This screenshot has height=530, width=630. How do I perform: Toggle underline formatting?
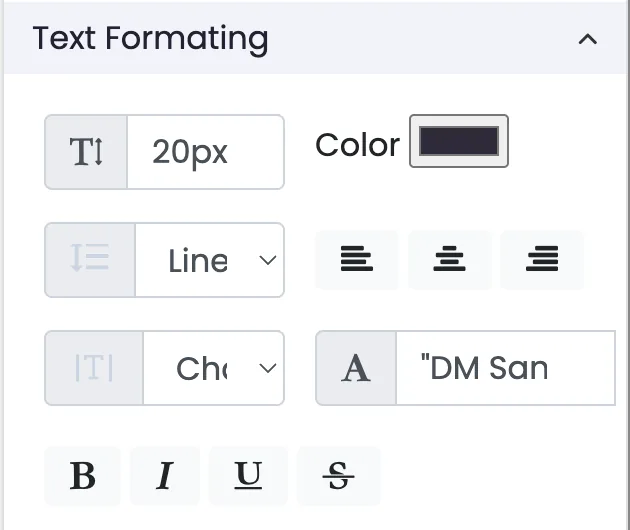(x=248, y=476)
